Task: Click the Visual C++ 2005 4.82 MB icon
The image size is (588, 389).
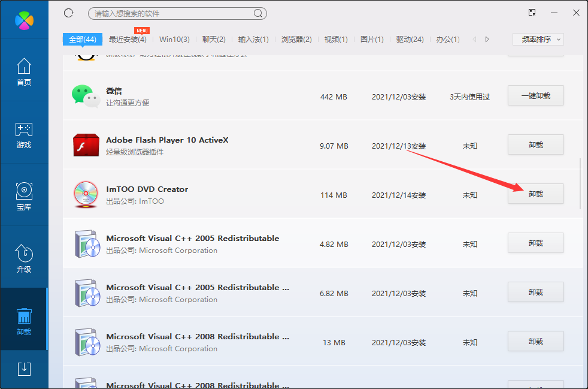Action: pos(87,244)
